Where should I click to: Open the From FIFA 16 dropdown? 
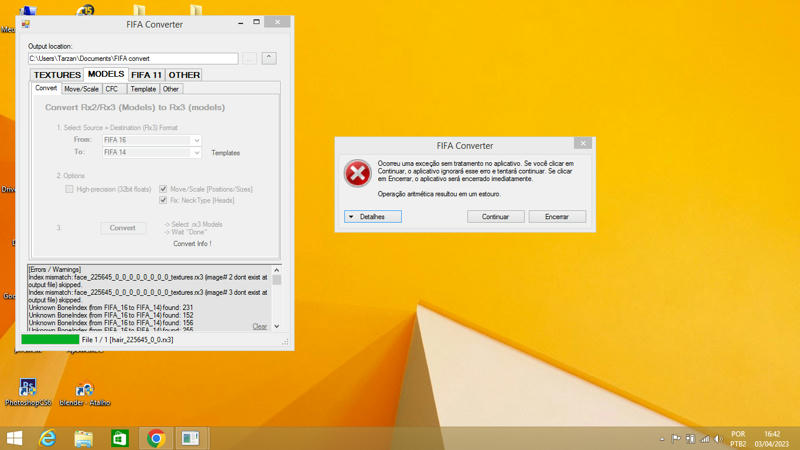click(x=152, y=140)
